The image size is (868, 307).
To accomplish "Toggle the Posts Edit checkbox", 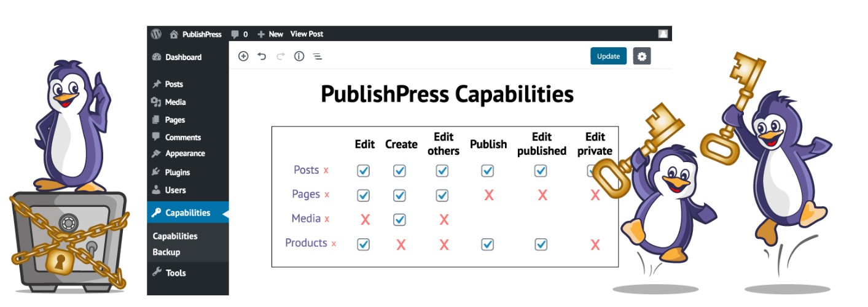I will click(364, 171).
